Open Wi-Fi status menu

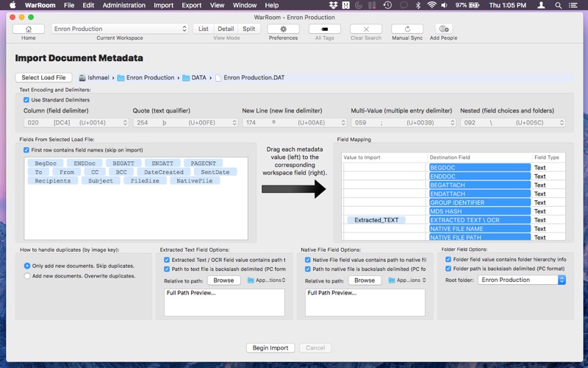(431, 5)
